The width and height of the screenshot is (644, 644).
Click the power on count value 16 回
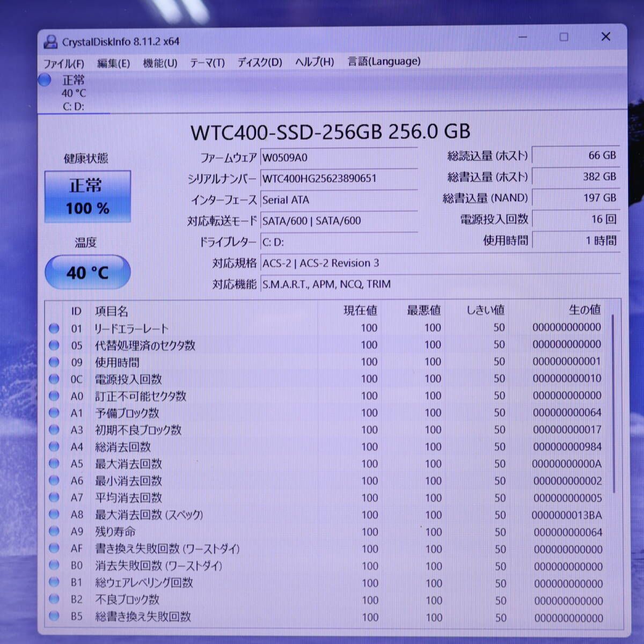[576, 219]
